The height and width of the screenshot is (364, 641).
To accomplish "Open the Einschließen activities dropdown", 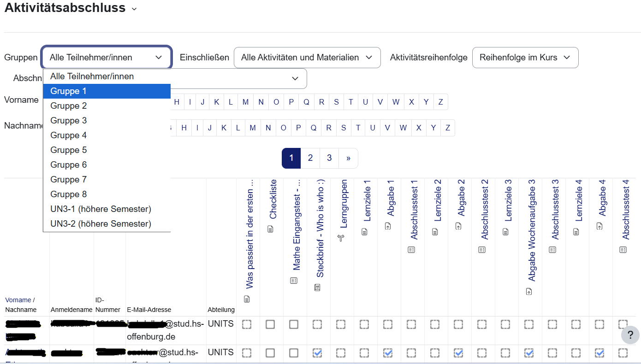I will point(307,58).
